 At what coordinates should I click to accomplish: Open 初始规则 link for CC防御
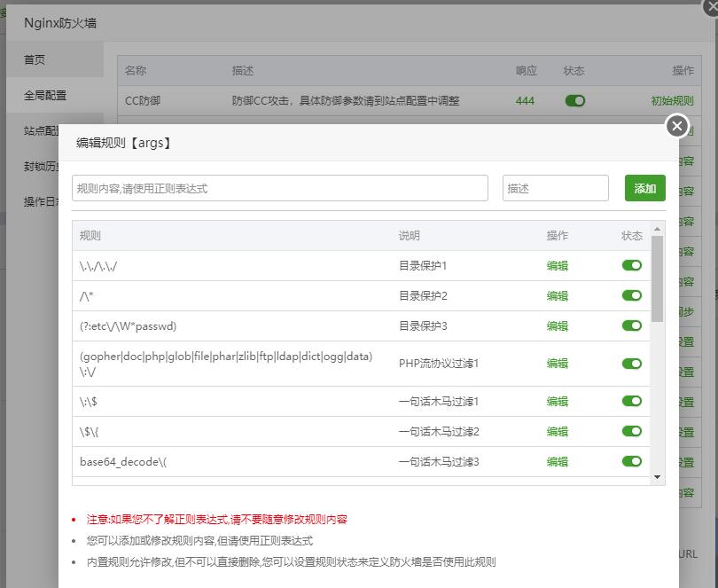(x=672, y=101)
